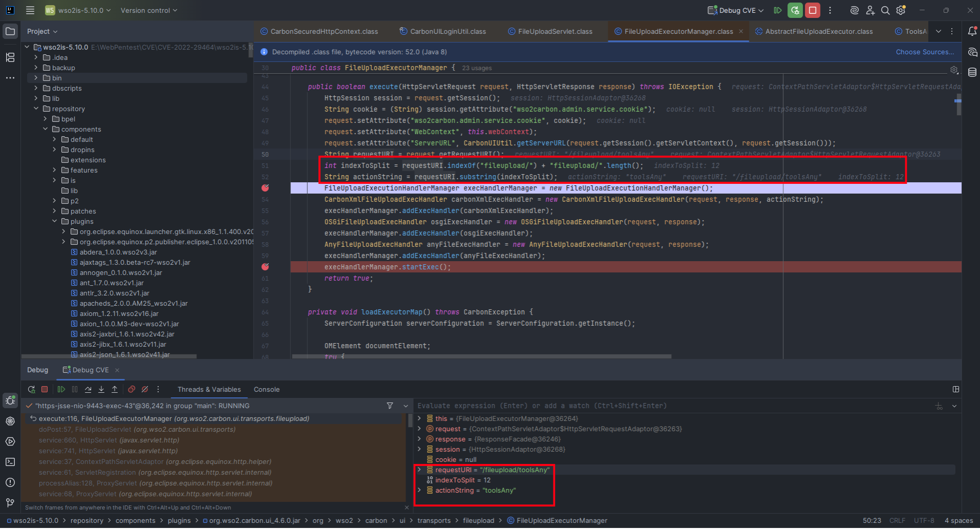Switch to the Console tab
Viewport: 980px width, 529px height.
pos(266,389)
